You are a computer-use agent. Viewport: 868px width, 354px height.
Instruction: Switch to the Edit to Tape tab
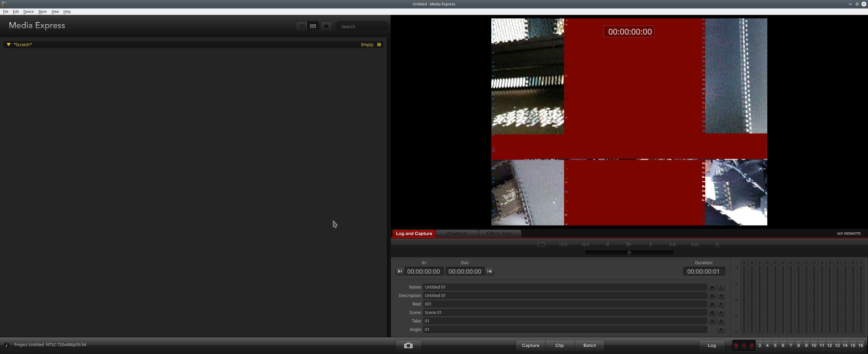pyautogui.click(x=499, y=233)
